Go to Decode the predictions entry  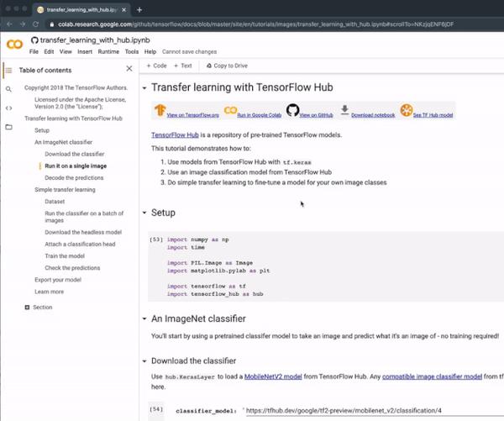[x=74, y=178]
